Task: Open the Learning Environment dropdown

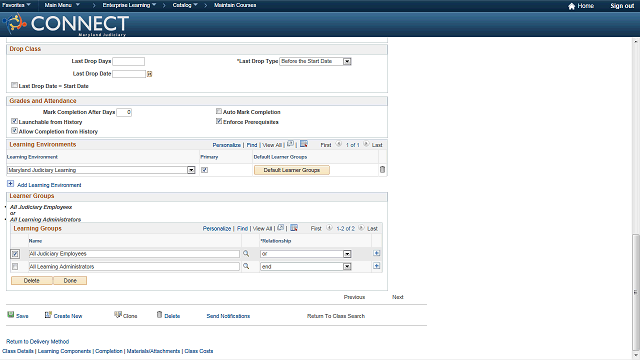Action: coord(191,170)
